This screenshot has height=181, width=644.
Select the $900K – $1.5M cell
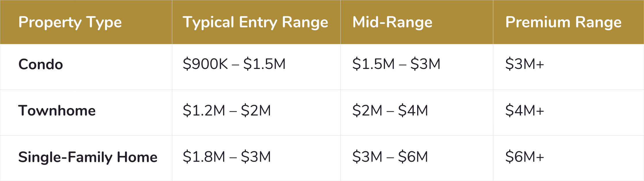click(234, 64)
